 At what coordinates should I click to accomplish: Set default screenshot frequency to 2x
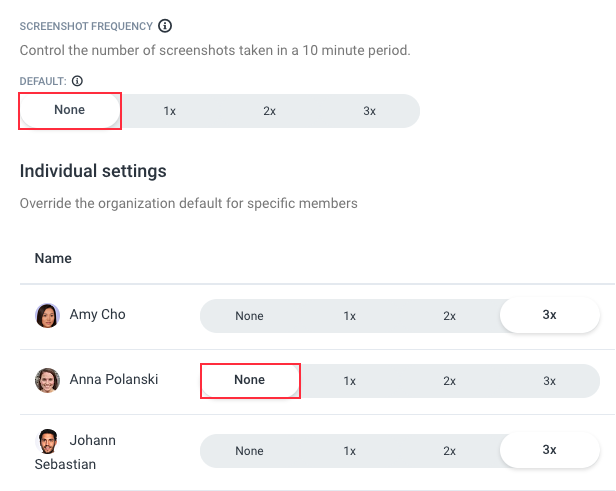(270, 111)
